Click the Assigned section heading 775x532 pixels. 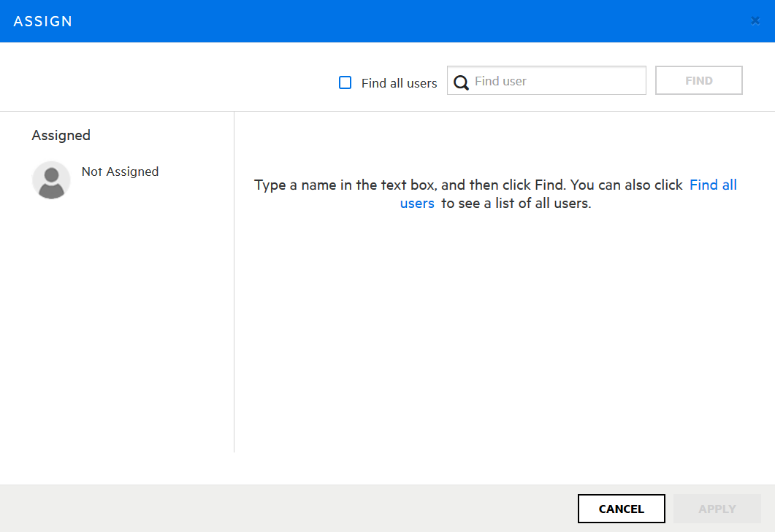tap(61, 136)
